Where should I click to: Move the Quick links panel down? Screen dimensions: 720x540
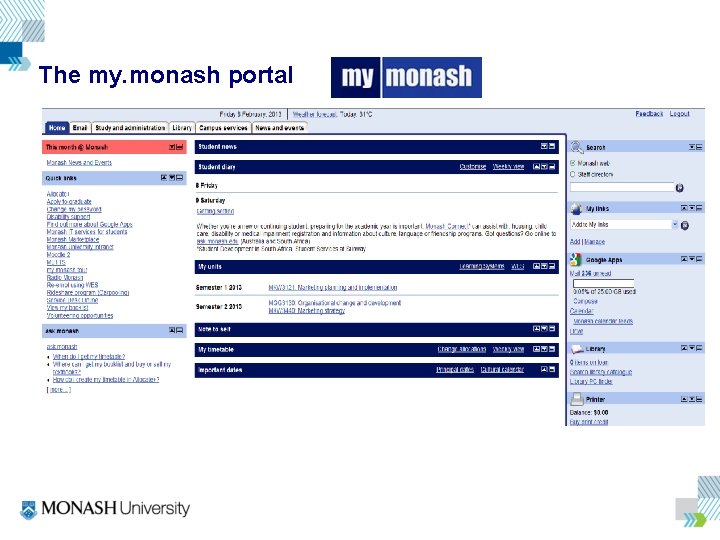pos(172,177)
